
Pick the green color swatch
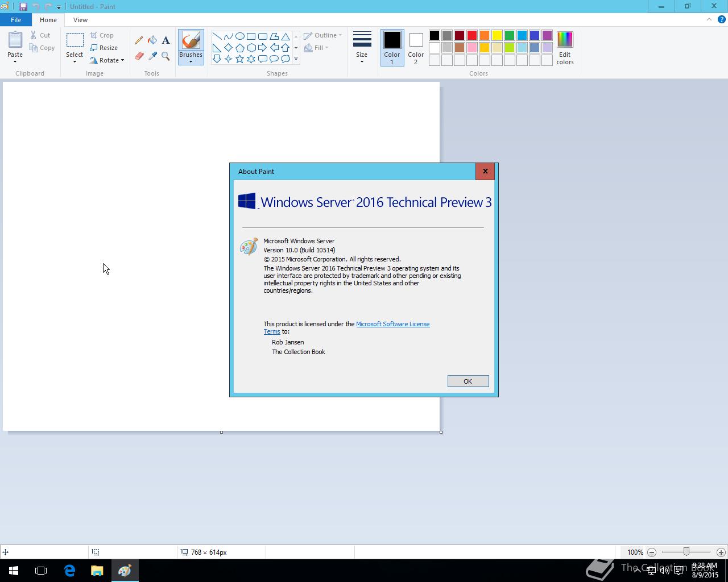pyautogui.click(x=510, y=36)
